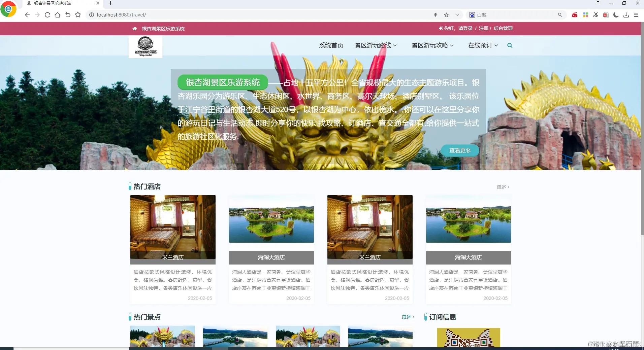The height and width of the screenshot is (350, 644).
Task: Click the 请登录 login link
Action: tap(465, 28)
